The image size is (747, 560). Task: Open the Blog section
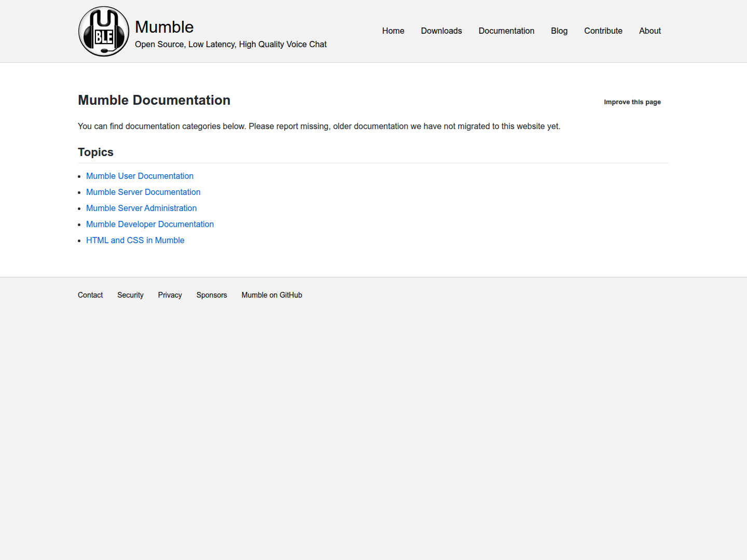(x=559, y=31)
